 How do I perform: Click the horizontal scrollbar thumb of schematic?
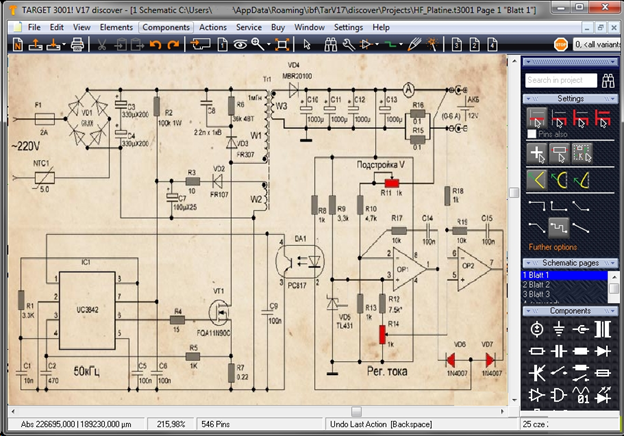click(x=356, y=411)
